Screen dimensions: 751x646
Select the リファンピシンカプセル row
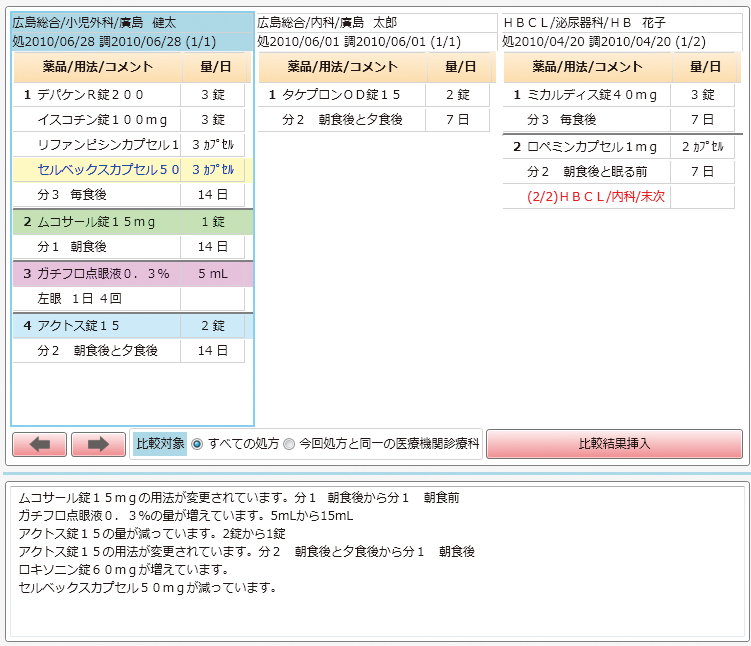click(x=129, y=145)
